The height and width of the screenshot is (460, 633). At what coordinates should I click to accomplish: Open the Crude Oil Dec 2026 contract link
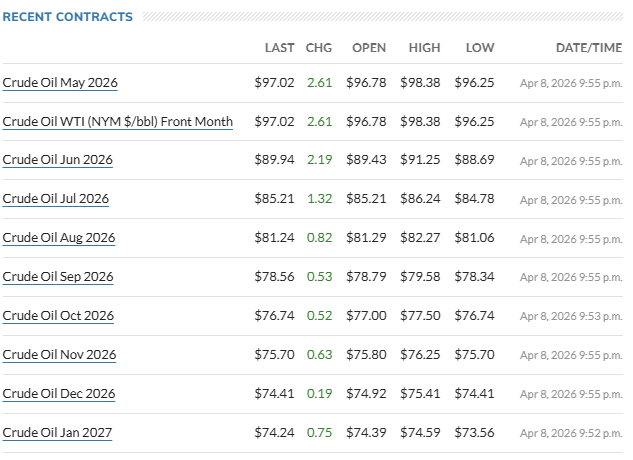(x=59, y=393)
